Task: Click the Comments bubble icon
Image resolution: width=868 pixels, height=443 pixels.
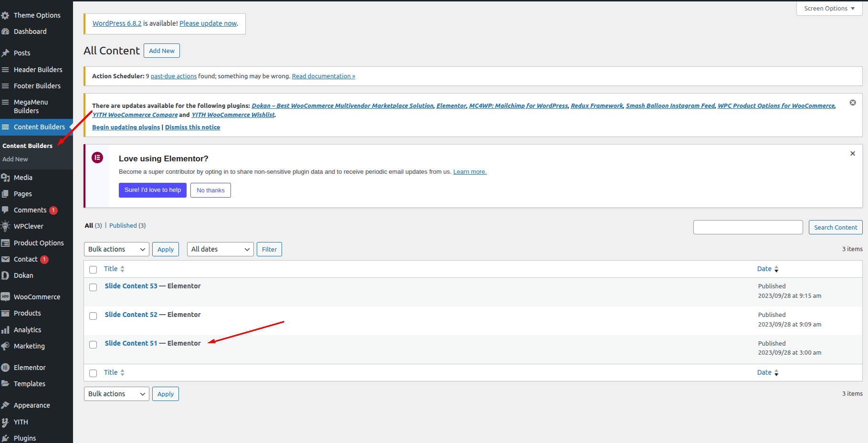Action: [x=5, y=210]
